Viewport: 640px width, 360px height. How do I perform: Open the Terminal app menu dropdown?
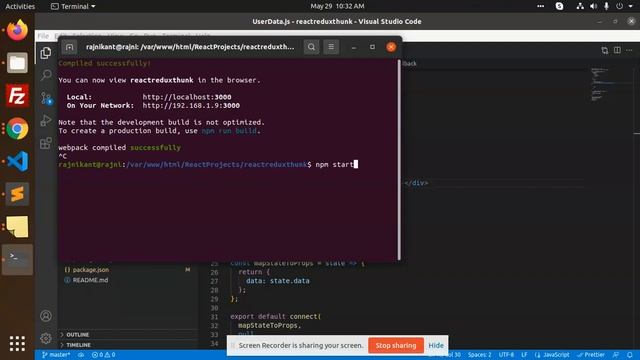[x=73, y=6]
